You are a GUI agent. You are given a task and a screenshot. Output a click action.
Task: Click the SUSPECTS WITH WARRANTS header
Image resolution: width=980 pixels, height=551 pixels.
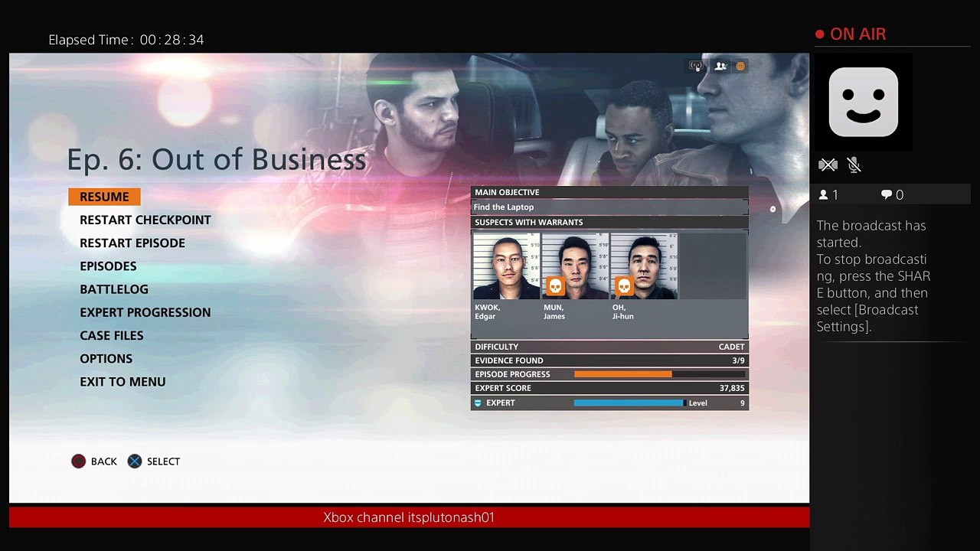609,222
